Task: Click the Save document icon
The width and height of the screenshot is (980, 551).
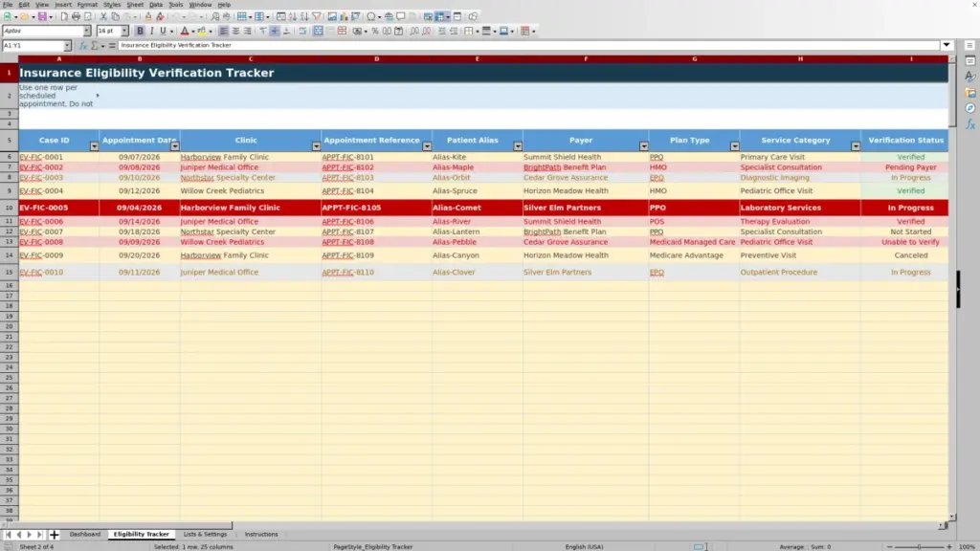Action: 42,17
